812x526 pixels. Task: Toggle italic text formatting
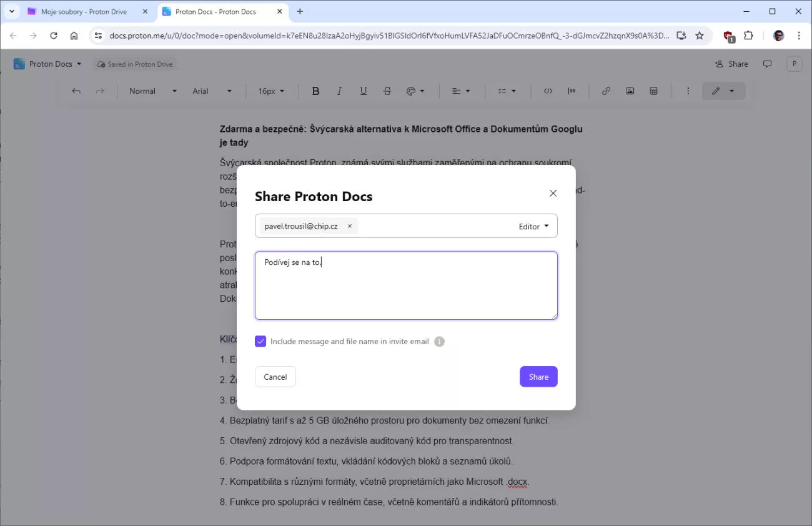tap(339, 91)
